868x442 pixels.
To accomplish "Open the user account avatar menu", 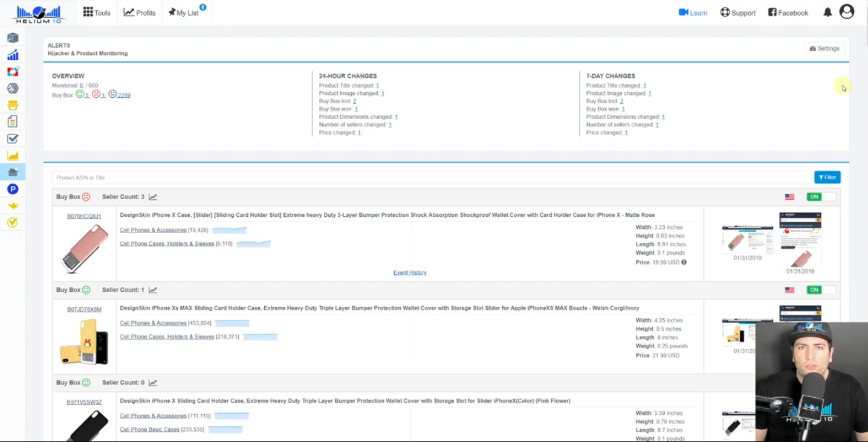I will tap(846, 11).
